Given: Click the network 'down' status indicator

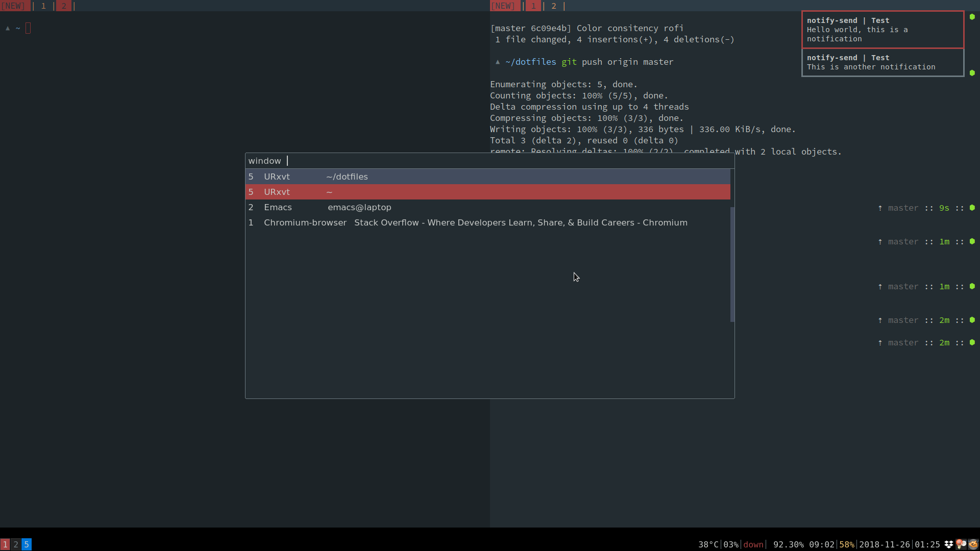Looking at the screenshot, I should [x=753, y=544].
